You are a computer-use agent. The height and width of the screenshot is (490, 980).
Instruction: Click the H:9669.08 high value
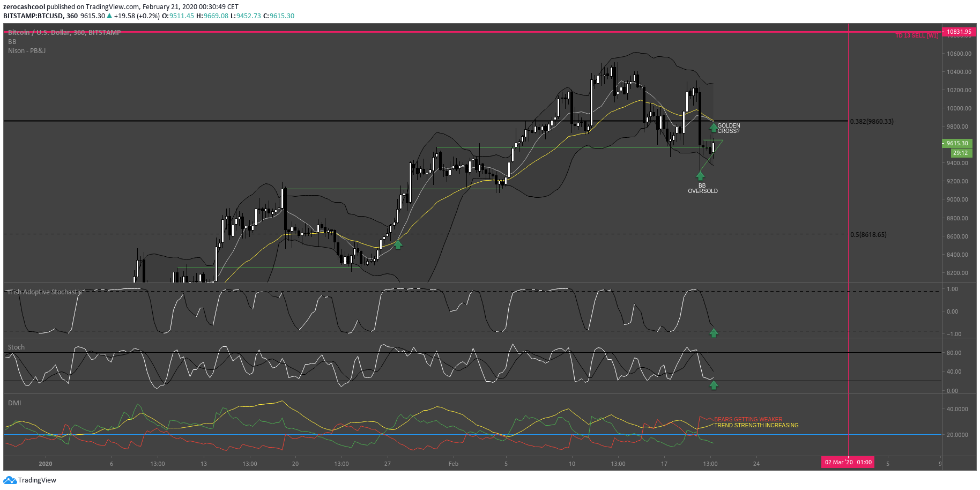pos(212,16)
